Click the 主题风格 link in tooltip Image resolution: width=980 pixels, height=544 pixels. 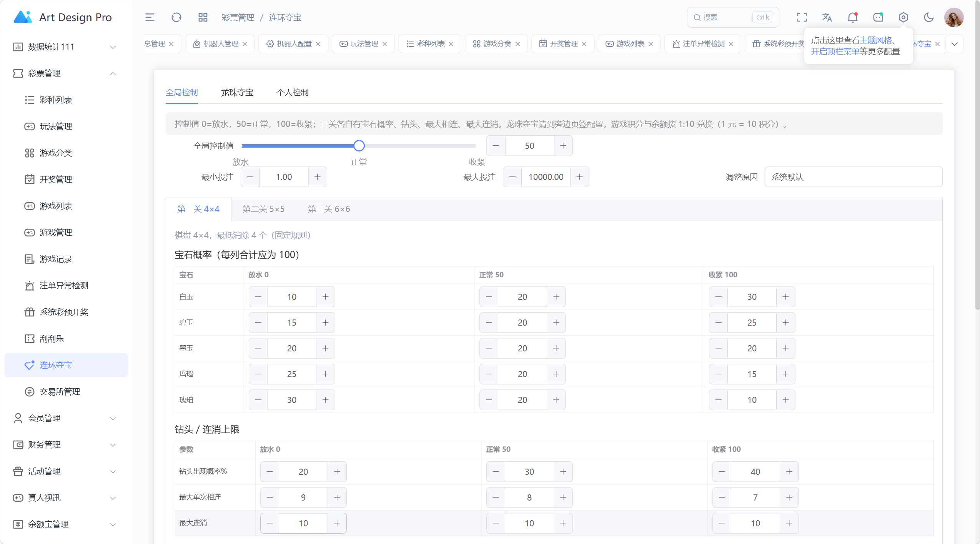(x=876, y=40)
